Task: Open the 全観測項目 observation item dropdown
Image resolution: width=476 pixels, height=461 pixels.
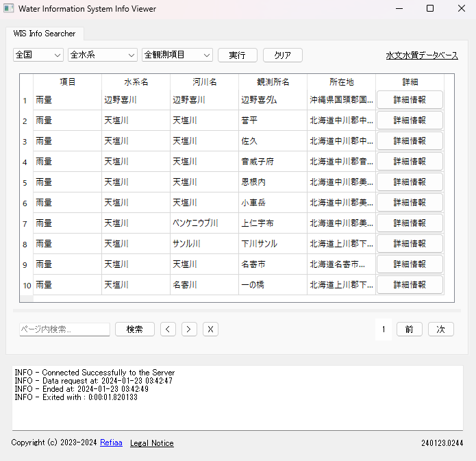Action: (177, 55)
